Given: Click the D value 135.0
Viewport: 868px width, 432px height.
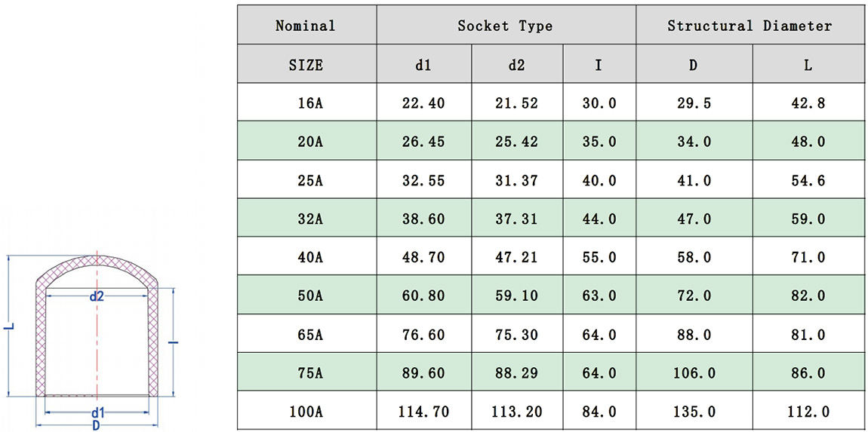Looking at the screenshot, I should (x=693, y=412).
